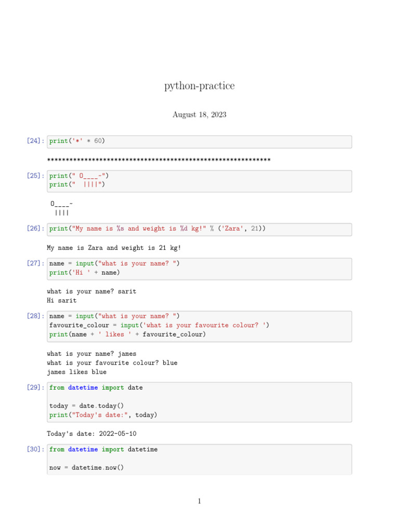
Task: Click the date "August 18, 2023"
Action: coord(199,115)
